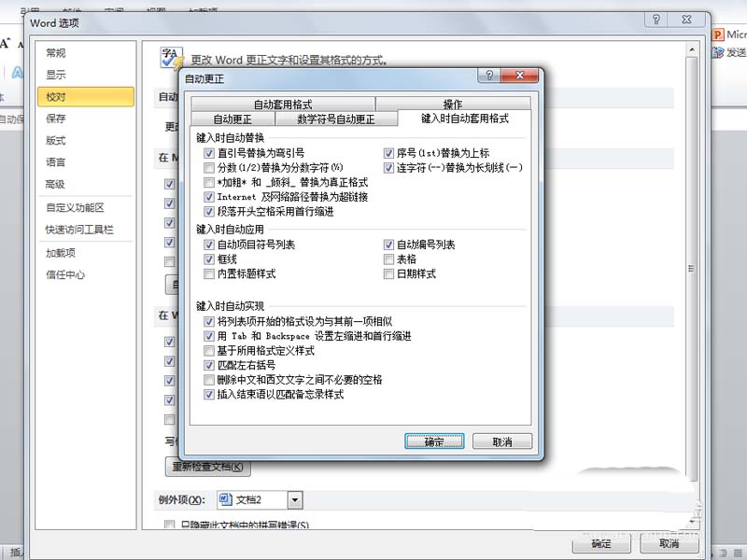
Task: Toggle 插入结束语以匹配备忘录样式 checkbox
Action: click(x=208, y=394)
